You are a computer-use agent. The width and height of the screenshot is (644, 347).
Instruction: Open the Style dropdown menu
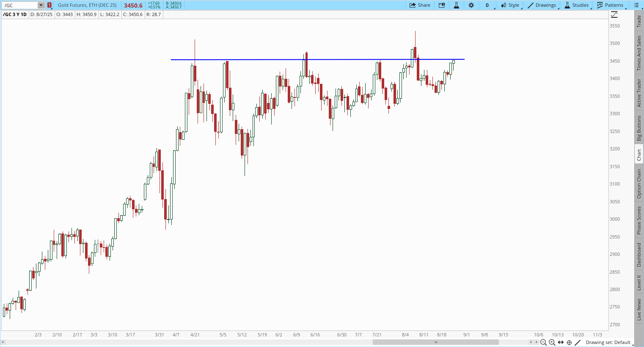coord(510,5)
